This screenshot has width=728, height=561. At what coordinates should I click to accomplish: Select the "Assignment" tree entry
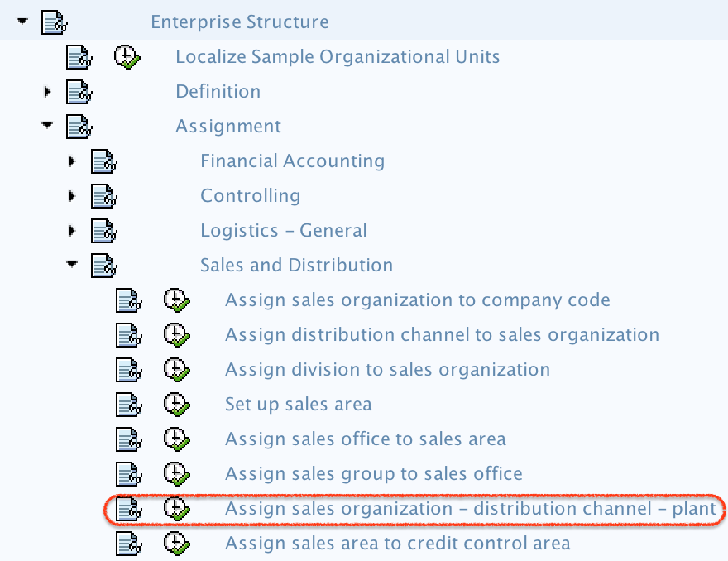[228, 126]
